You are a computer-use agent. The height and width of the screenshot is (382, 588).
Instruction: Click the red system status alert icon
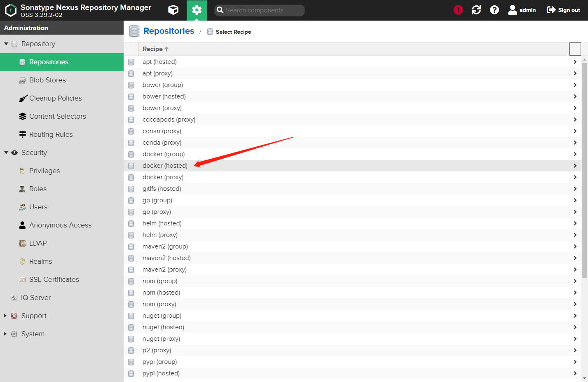pyautogui.click(x=458, y=10)
